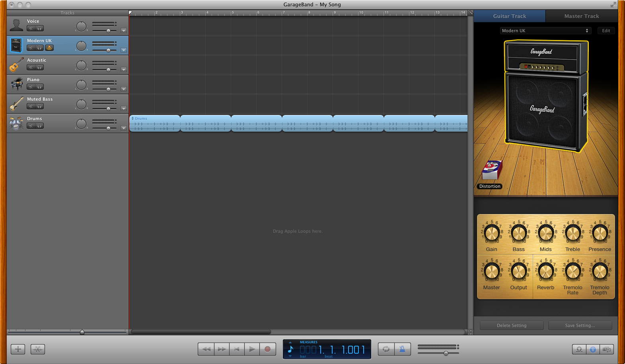Click the Presence knob

click(x=600, y=233)
